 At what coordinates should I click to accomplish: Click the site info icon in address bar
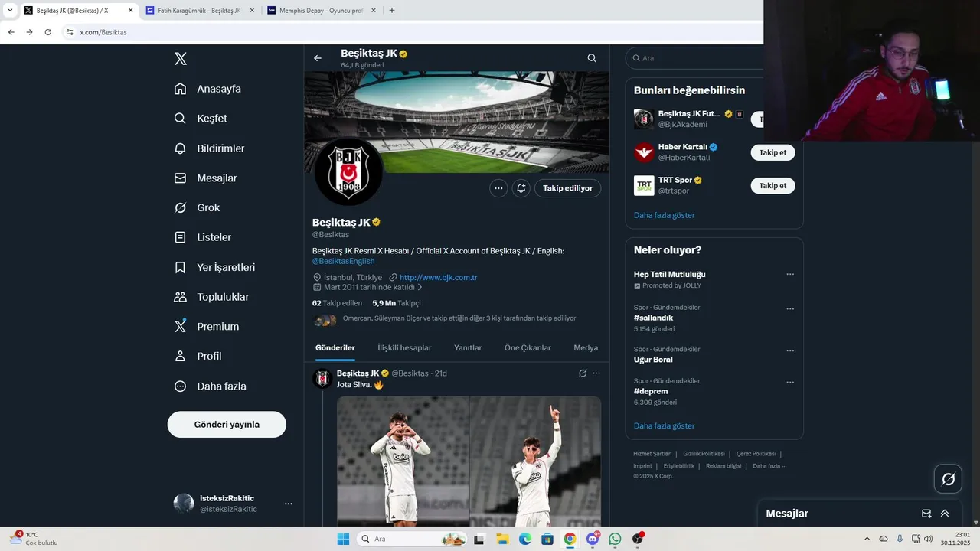pyautogui.click(x=70, y=32)
